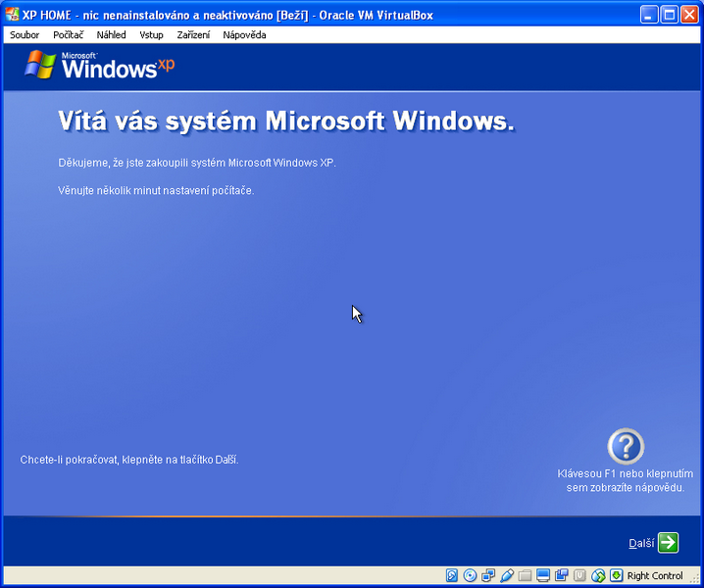Image resolution: width=704 pixels, height=588 pixels.
Task: Click the network adapters status icon
Action: 488,575
